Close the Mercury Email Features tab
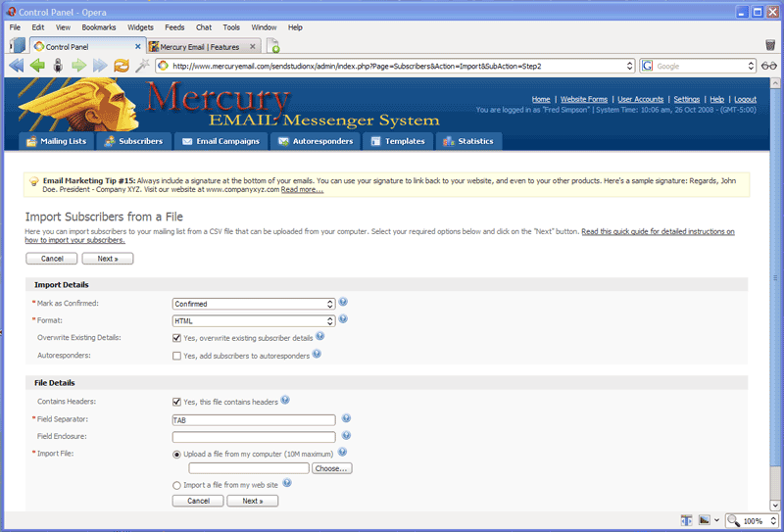This screenshot has height=532, width=784. 253,46
